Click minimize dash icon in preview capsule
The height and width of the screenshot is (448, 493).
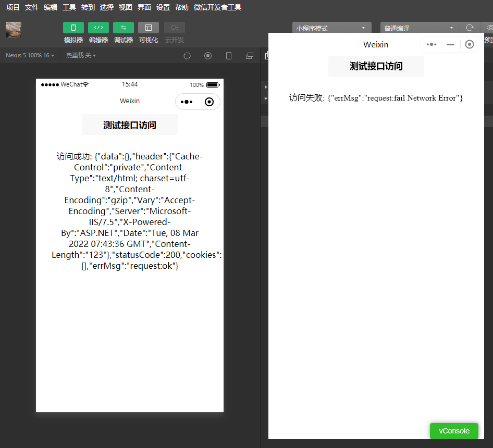click(451, 45)
